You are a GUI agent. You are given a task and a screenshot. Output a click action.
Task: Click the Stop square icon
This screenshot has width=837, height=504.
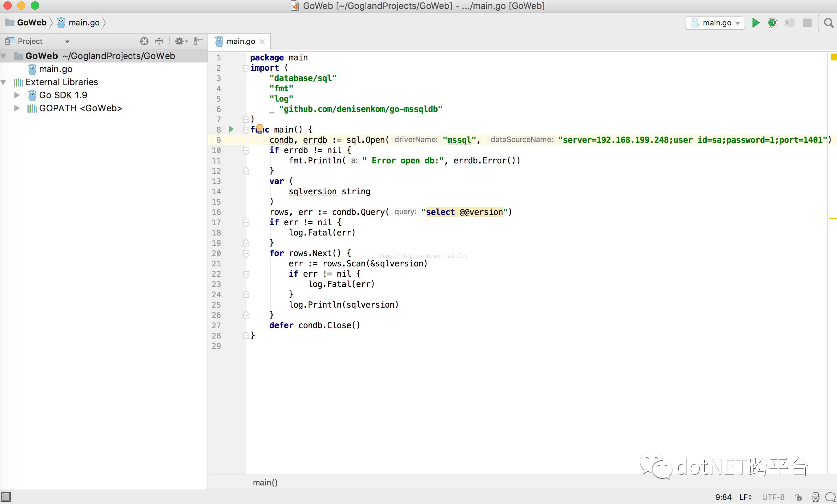[807, 23]
